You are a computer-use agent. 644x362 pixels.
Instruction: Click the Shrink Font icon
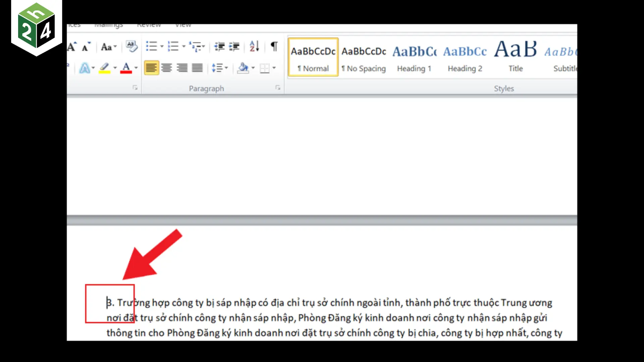click(86, 47)
